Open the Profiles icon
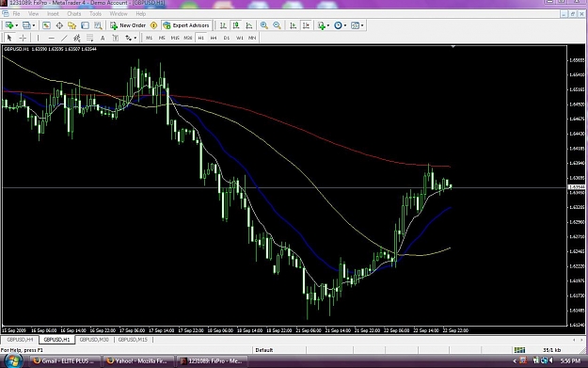The image size is (588, 368). [26, 25]
